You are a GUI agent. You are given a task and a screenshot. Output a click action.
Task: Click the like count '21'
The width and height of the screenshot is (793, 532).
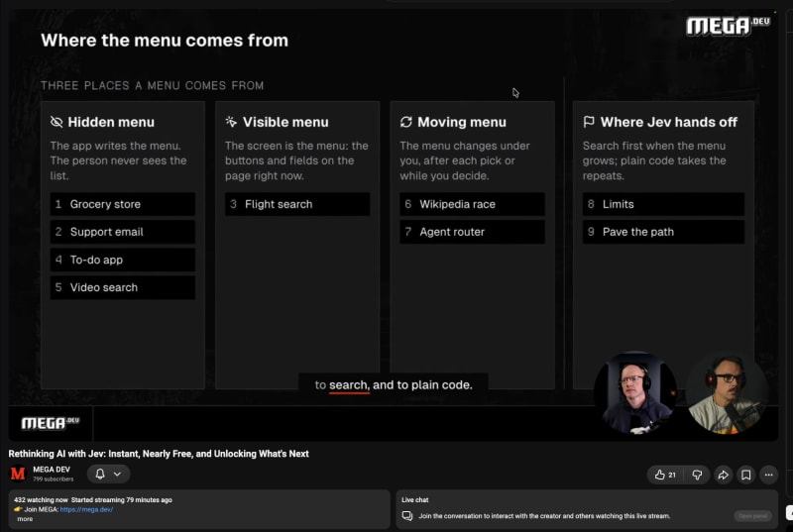(x=672, y=475)
